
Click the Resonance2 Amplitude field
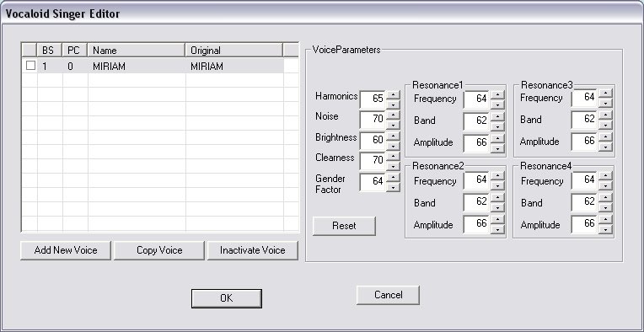click(477, 224)
